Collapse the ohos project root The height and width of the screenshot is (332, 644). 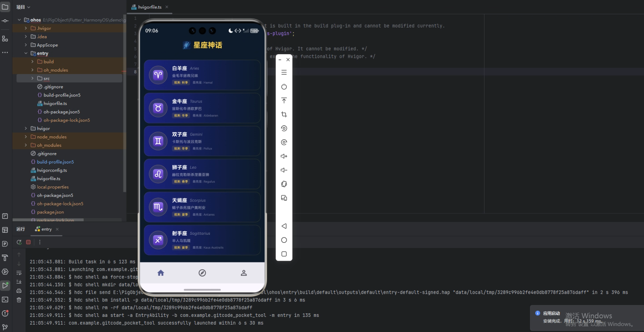[x=19, y=20]
